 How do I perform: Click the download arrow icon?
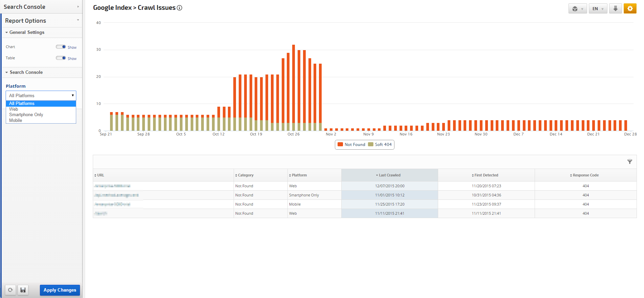click(615, 9)
